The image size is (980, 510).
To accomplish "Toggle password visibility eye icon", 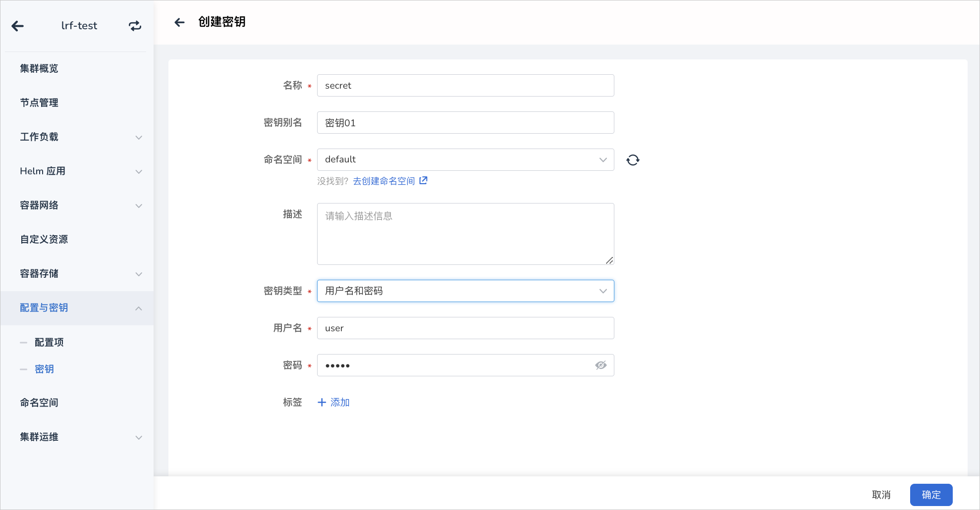I will pyautogui.click(x=600, y=365).
